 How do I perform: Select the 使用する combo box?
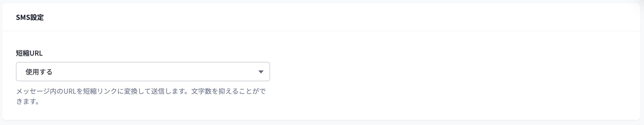143,72
